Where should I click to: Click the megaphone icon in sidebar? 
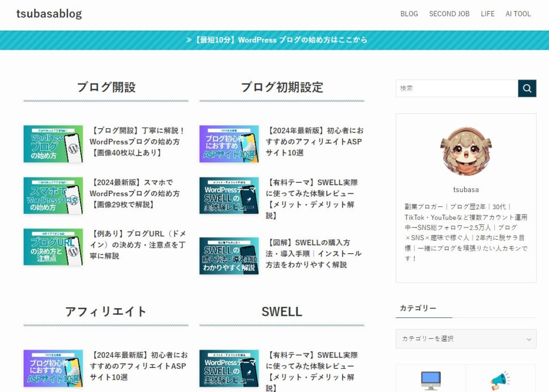coord(500,381)
